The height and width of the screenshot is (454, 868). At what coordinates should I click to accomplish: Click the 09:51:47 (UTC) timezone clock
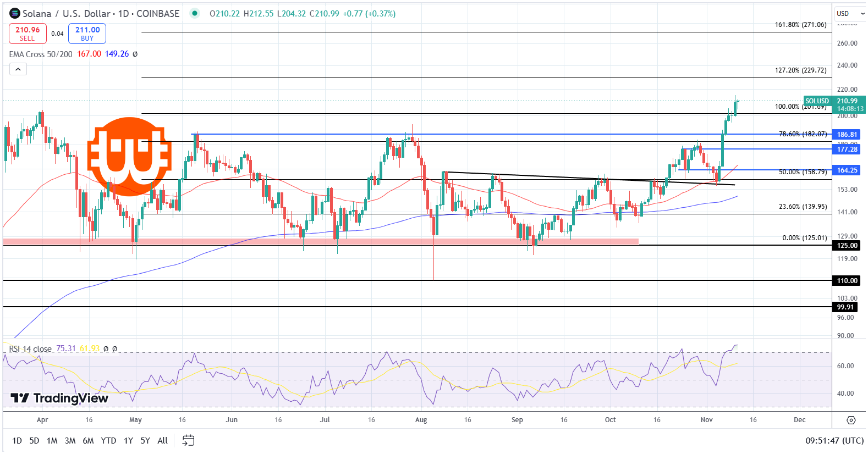(x=834, y=440)
